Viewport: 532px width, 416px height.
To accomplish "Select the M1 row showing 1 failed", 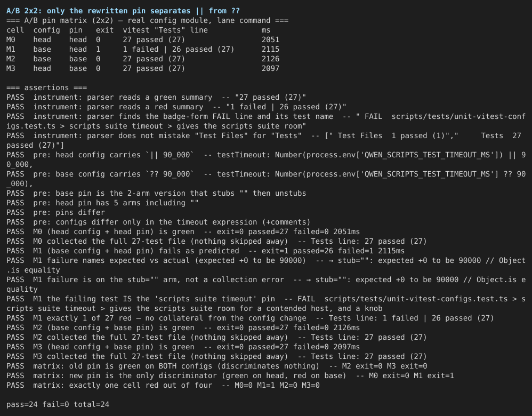I will pyautogui.click(x=143, y=49).
